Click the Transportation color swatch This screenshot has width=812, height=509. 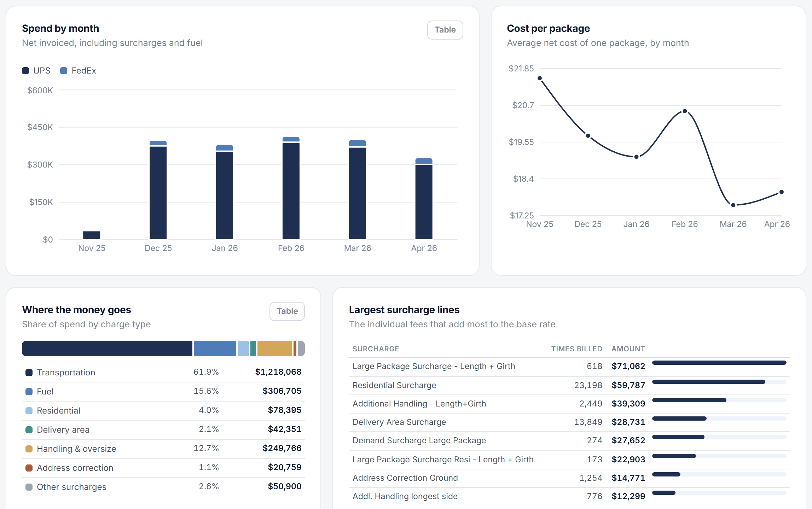29,373
